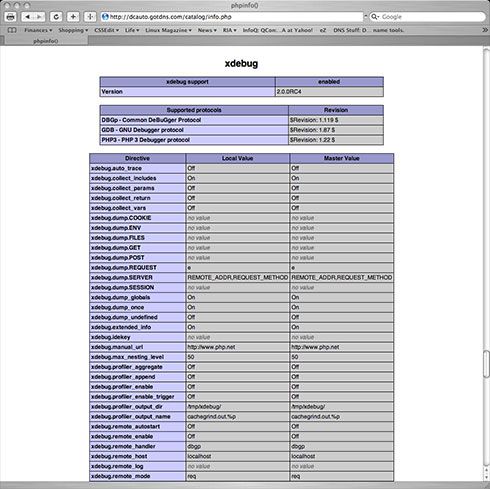This screenshot has height=489, width=490.
Task: Open the News bookmarks folder
Action: coord(207,30)
